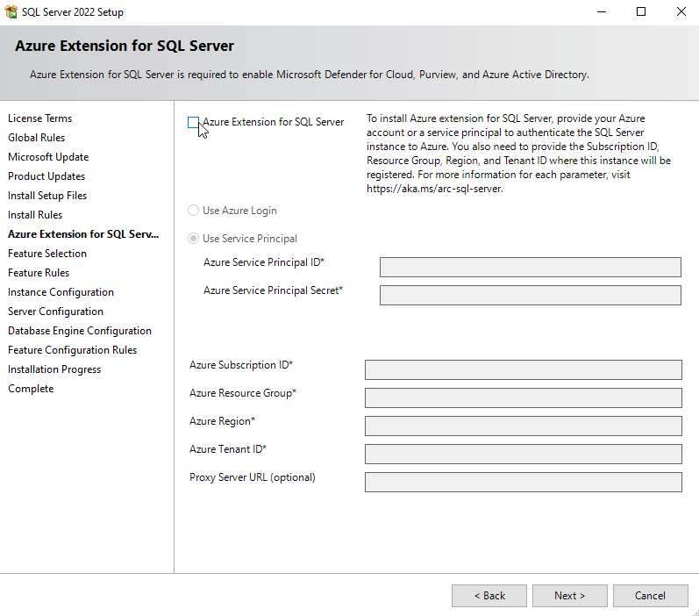The image size is (699, 616).
Task: Cancel the SQL Server setup
Action: [651, 596]
